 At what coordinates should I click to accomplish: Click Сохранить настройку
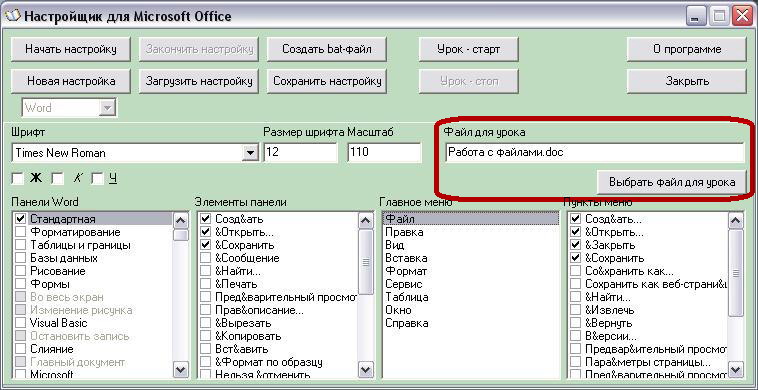326,81
